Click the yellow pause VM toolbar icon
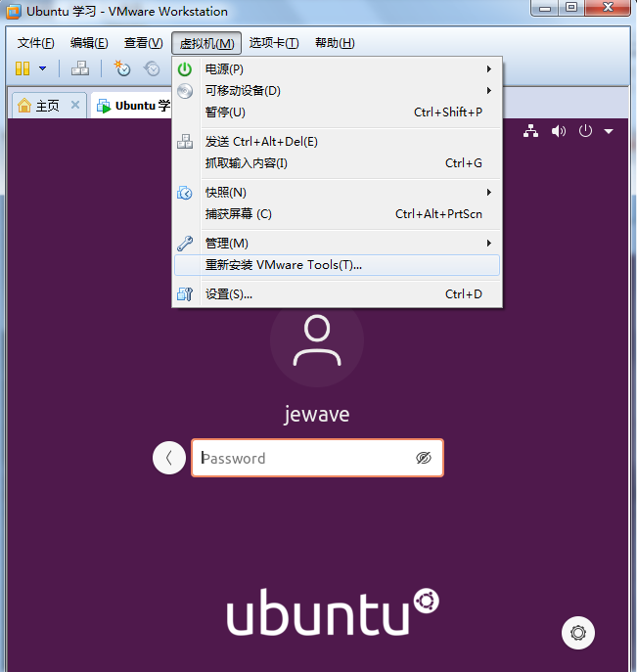Image resolution: width=637 pixels, height=672 pixels. tap(23, 68)
